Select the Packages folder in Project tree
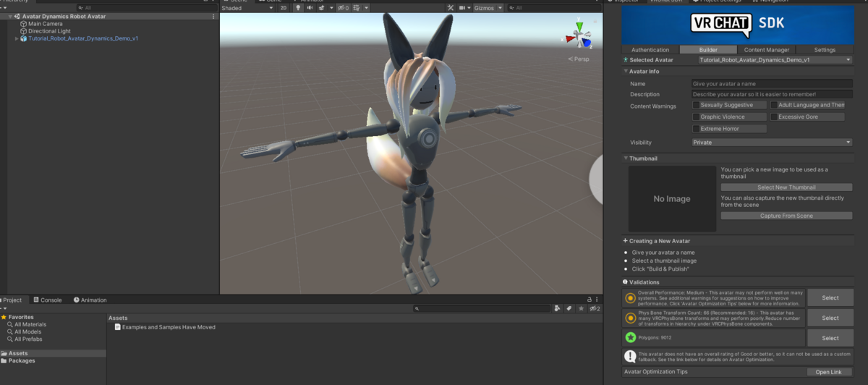This screenshot has height=385, width=868. point(22,360)
